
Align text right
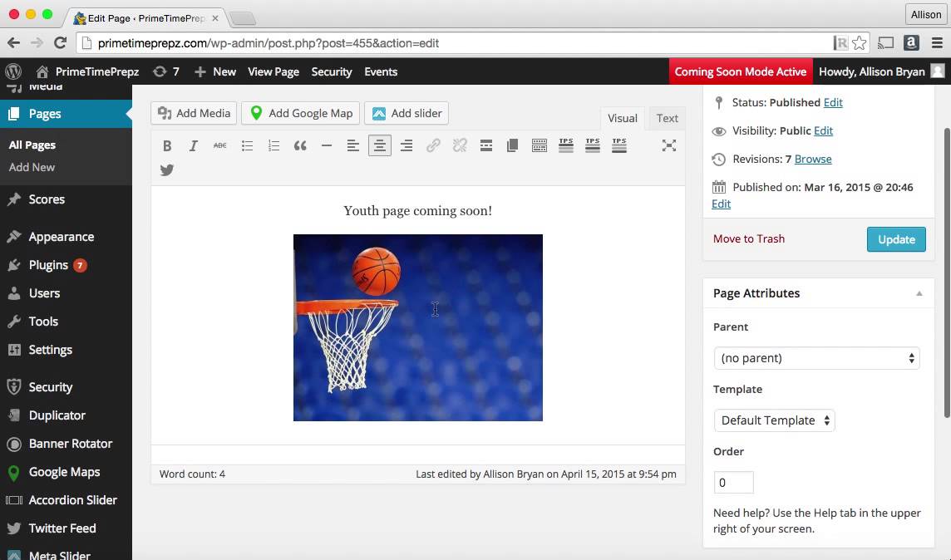tap(407, 145)
